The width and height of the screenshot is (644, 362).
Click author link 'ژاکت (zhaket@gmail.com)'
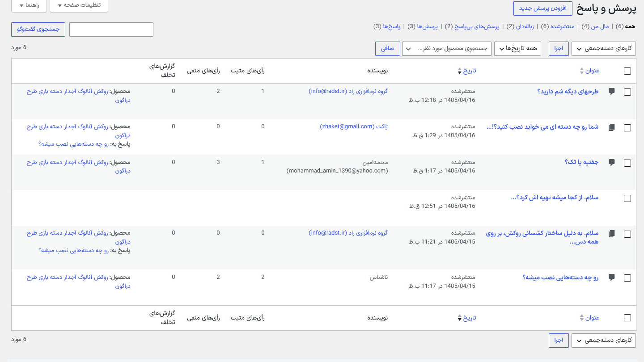pos(354,126)
